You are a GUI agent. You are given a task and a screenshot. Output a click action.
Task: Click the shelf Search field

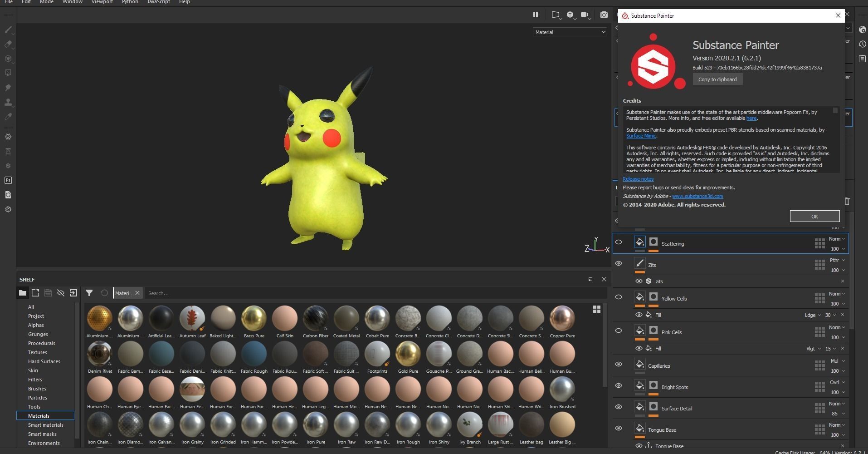click(375, 293)
